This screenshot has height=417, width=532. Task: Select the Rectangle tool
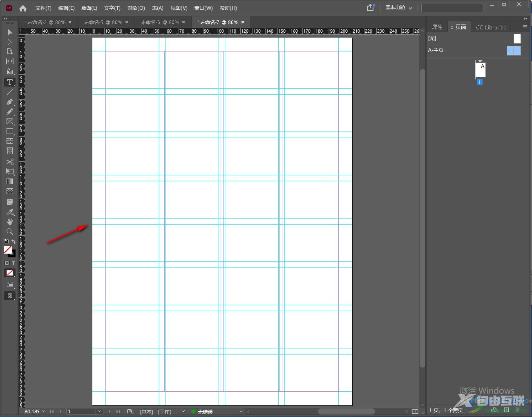pyautogui.click(x=10, y=131)
